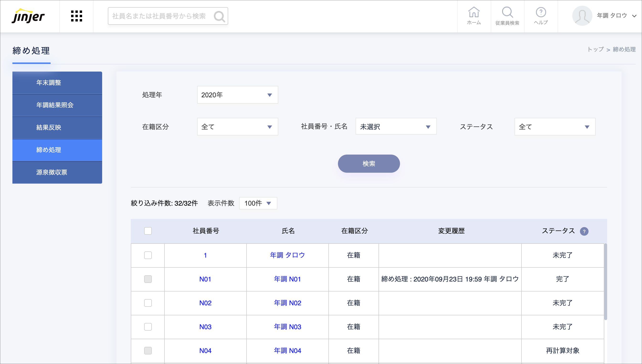Open the 処理年 2020年 dropdown
Image resolution: width=642 pixels, height=364 pixels.
pyautogui.click(x=237, y=95)
